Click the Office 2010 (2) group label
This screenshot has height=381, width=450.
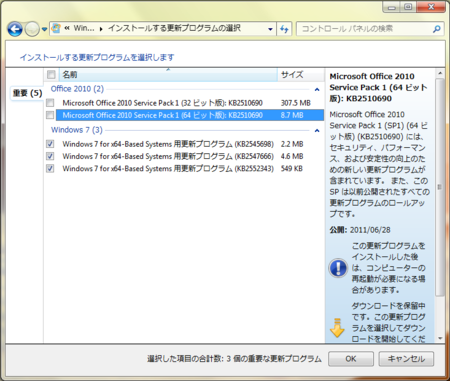click(x=77, y=89)
